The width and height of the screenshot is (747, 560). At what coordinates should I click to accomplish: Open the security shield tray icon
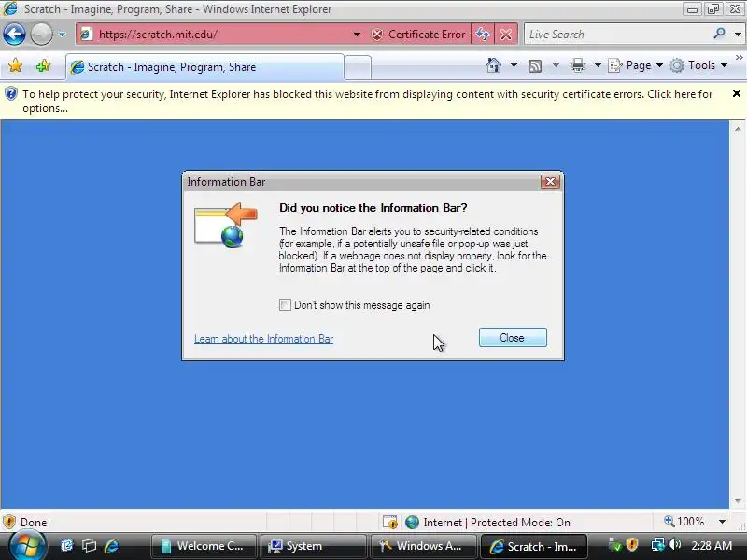point(632,544)
